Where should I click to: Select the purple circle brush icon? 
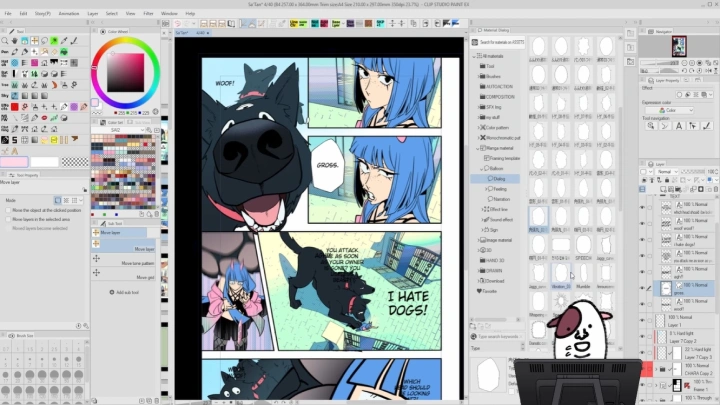point(74,107)
